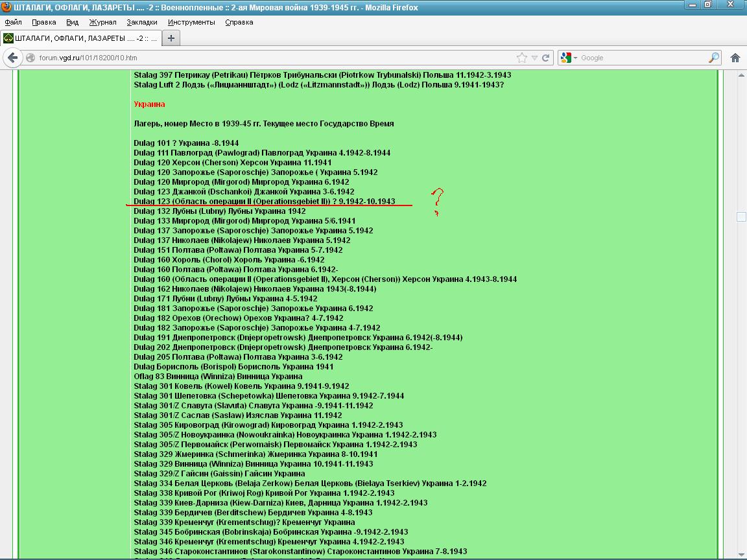Click the vertical scrollbar thumb
Viewport: 747px width, 560px height.
pyautogui.click(x=741, y=217)
